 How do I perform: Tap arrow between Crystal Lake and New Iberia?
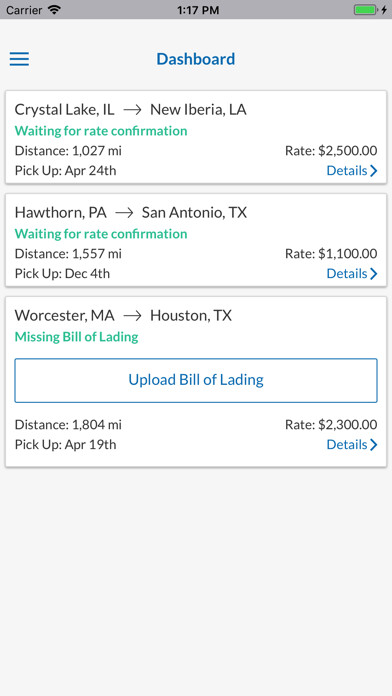(x=132, y=110)
